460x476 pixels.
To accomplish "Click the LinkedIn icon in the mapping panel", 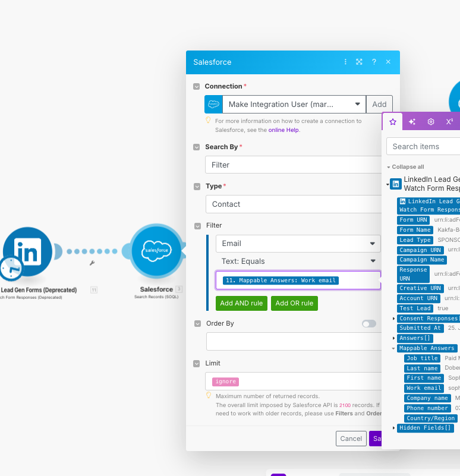I will point(396,184).
